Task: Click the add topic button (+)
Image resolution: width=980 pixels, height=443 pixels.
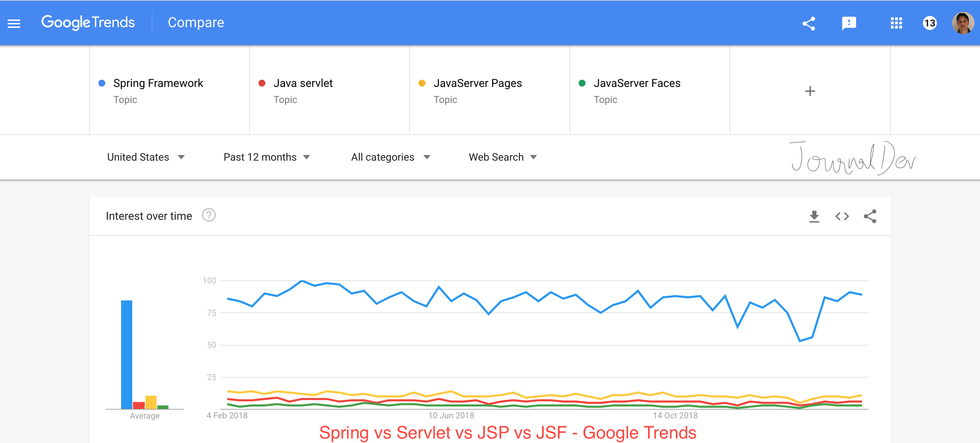Action: click(x=810, y=91)
